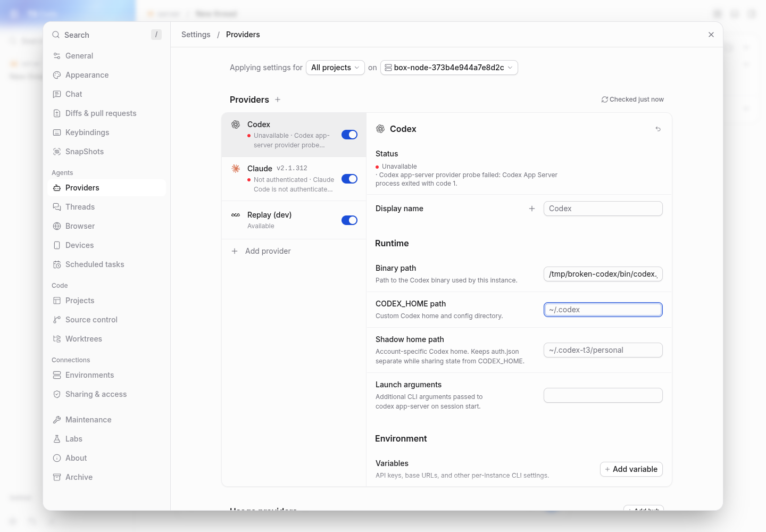Open General settings
The width and height of the screenshot is (766, 532).
coord(106,56)
